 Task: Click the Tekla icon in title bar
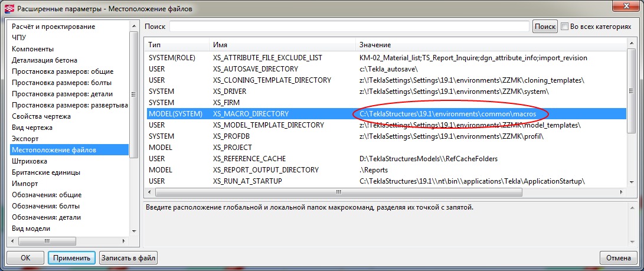pos(9,8)
